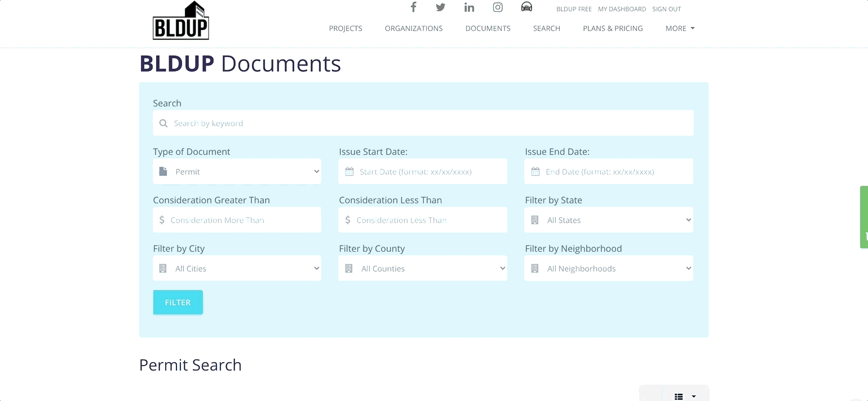The height and width of the screenshot is (401, 868).
Task: Open the podcast headphones icon
Action: tap(526, 7)
